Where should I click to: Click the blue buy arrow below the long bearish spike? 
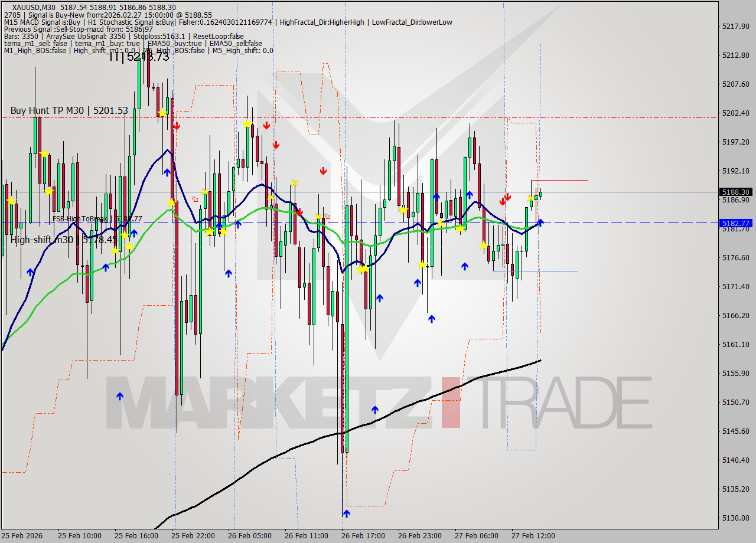(x=346, y=513)
